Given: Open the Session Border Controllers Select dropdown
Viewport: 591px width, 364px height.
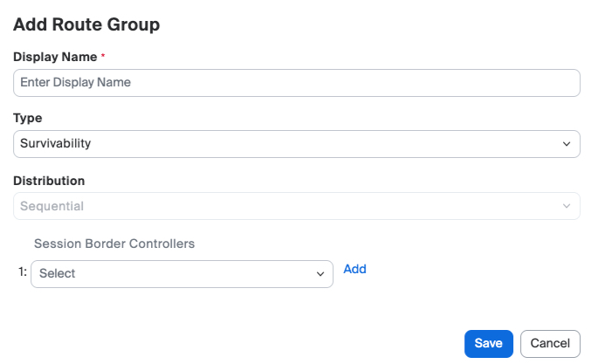Looking at the screenshot, I should click(x=182, y=273).
